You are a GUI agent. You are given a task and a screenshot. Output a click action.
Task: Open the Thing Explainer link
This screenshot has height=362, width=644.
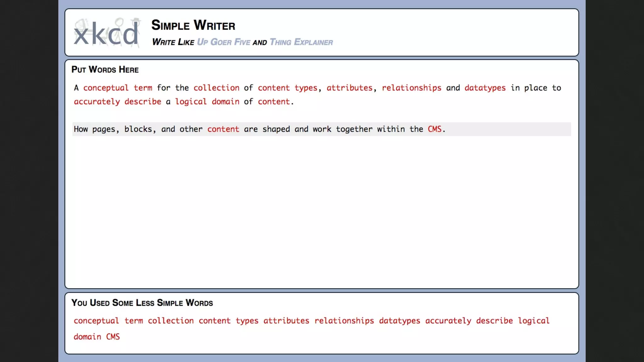(x=301, y=42)
